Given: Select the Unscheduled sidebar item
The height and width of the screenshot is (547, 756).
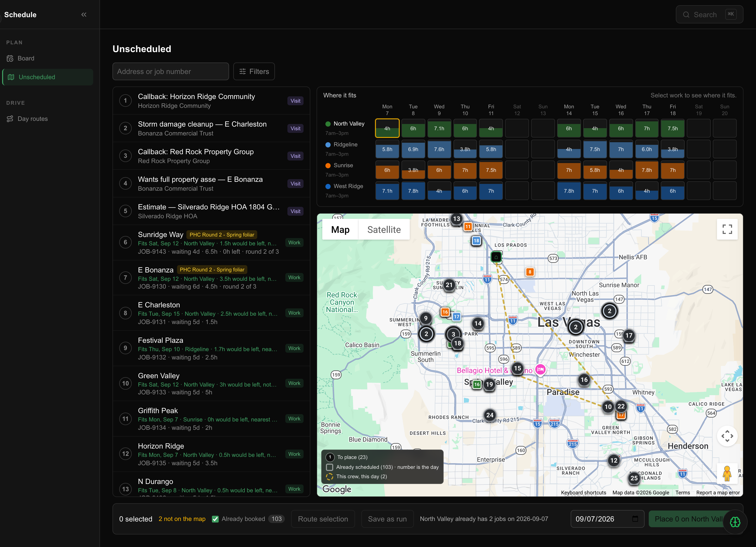Looking at the screenshot, I should coord(48,77).
